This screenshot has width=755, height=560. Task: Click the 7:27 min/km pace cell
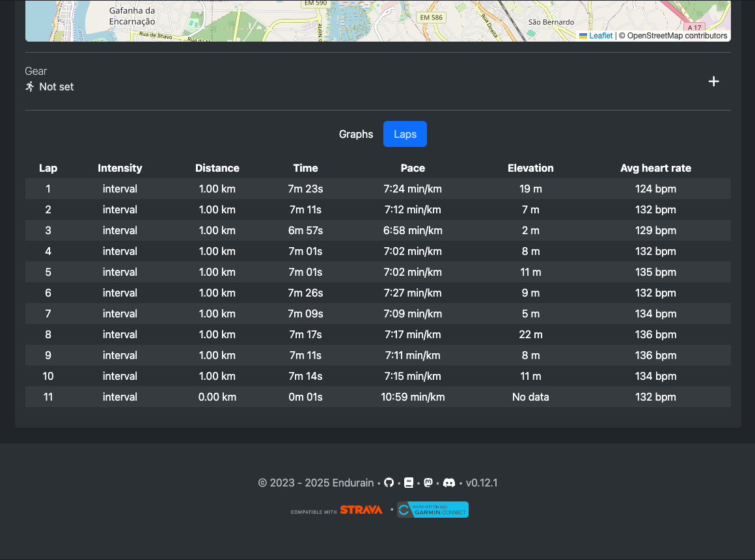pos(413,293)
